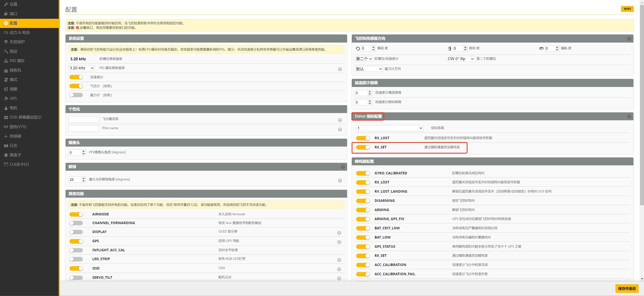Click the 传感器 waveform icon
Image resolution: width=644 pixels, height=296 pixels.
coord(6,136)
